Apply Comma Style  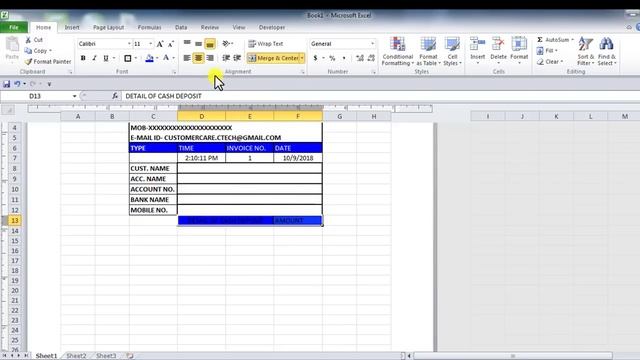(x=344, y=58)
